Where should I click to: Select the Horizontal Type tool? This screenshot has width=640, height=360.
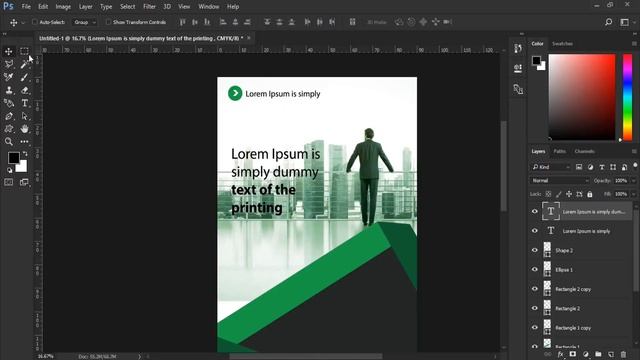[x=24, y=103]
